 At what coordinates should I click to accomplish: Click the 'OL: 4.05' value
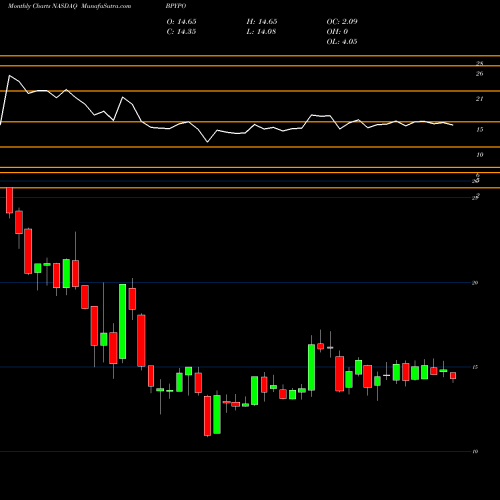[x=342, y=42]
